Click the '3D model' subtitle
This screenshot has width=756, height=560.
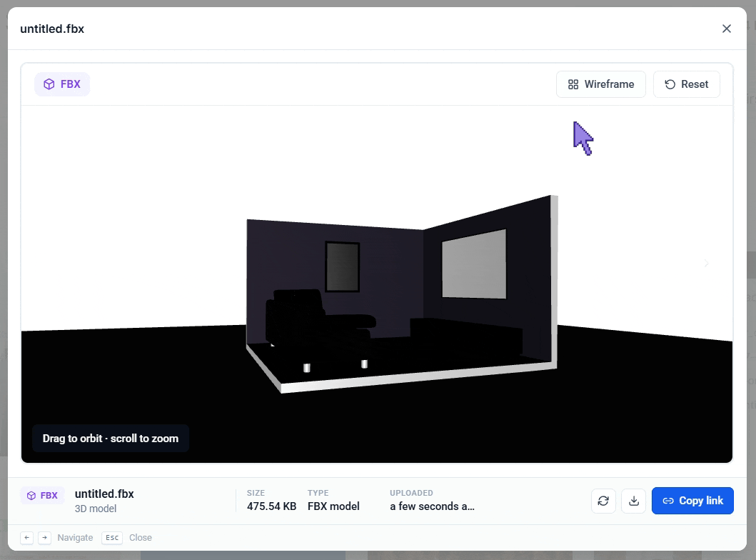click(96, 509)
